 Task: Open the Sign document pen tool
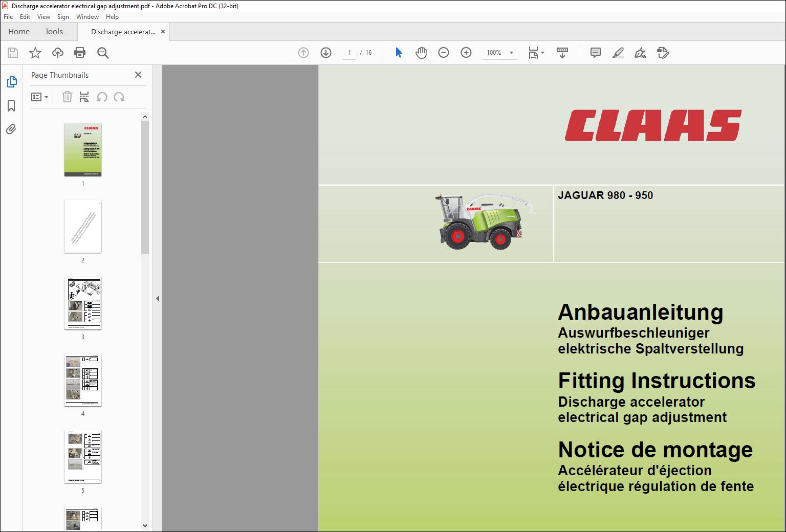click(640, 53)
